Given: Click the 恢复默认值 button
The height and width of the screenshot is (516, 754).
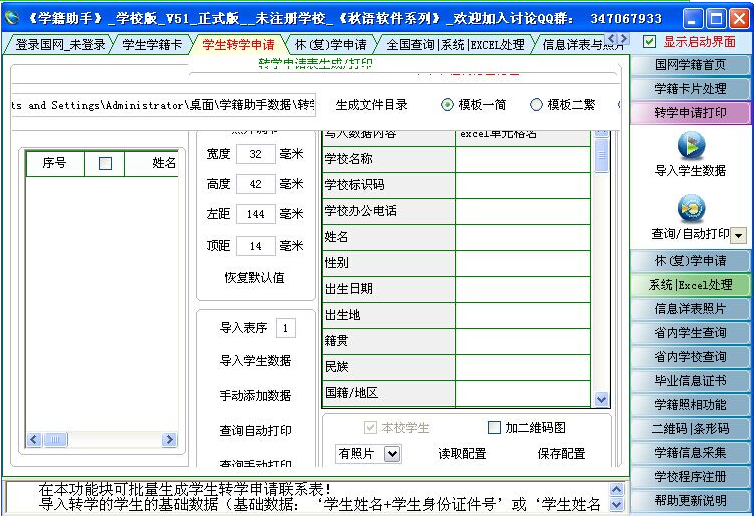Looking at the screenshot, I should (254, 277).
